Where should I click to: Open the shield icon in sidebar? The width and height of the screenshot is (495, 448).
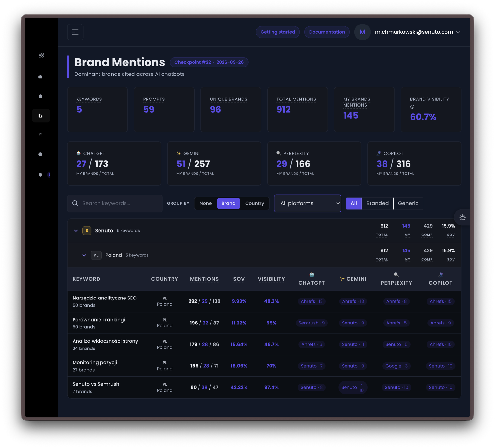(40, 175)
